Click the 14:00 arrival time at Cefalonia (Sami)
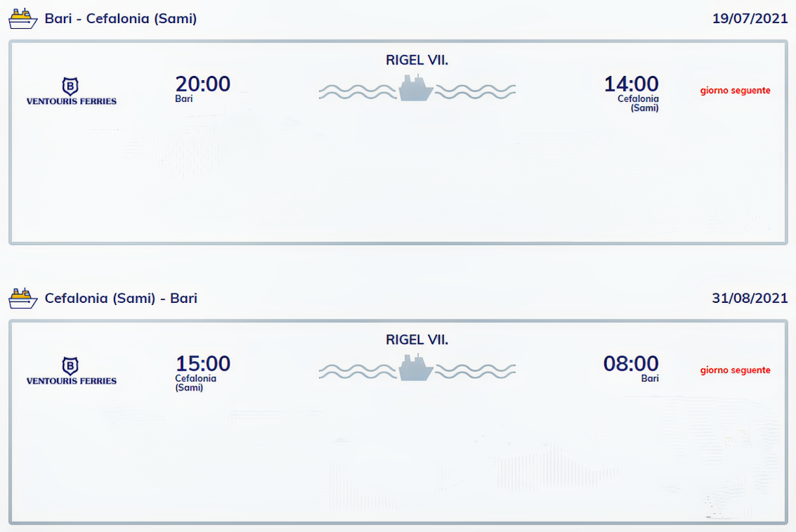The image size is (796, 532). point(631,84)
